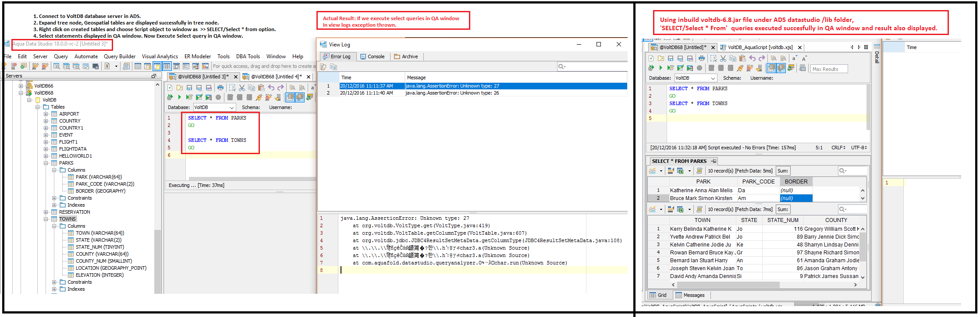Image resolution: width=980 pixels, height=317 pixels.
Task: Toggle highlighted grid-panel button in main toolbar
Action: (167, 66)
